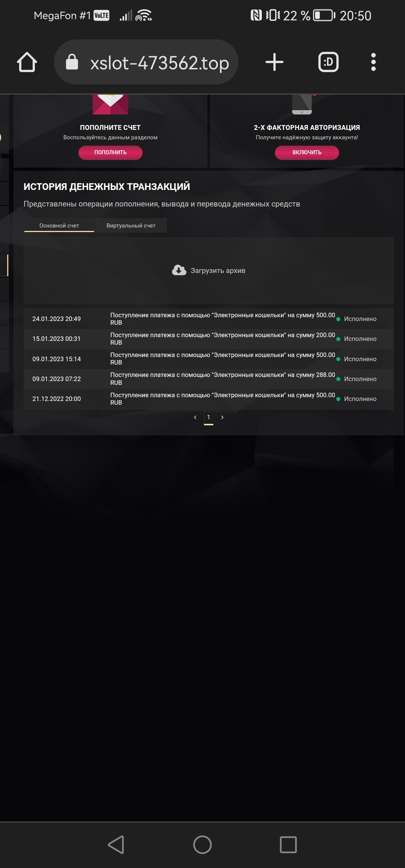This screenshot has height=868, width=405.
Task: Open the tab switcher icon
Action: pos(328,62)
